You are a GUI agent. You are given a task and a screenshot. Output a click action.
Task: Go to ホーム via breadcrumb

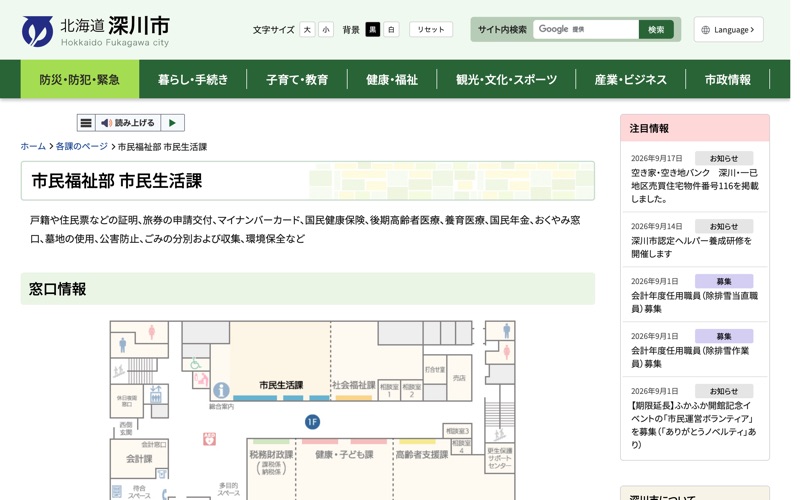coord(33,146)
